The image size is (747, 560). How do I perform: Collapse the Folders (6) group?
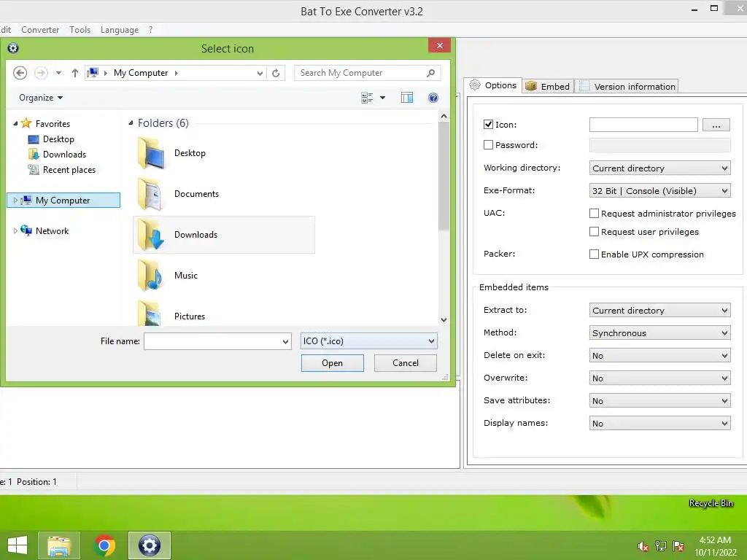(131, 122)
